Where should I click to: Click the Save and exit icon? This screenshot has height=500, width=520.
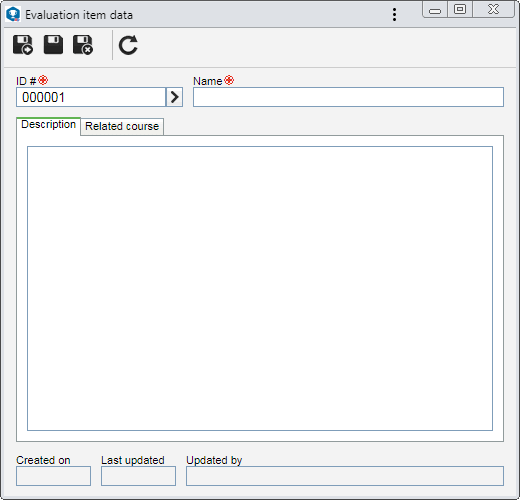pyautogui.click(x=83, y=45)
